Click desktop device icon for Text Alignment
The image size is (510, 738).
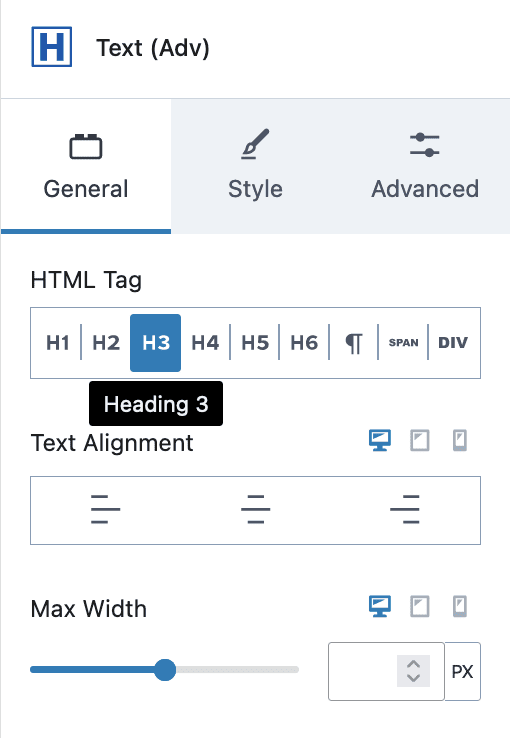coord(380,441)
